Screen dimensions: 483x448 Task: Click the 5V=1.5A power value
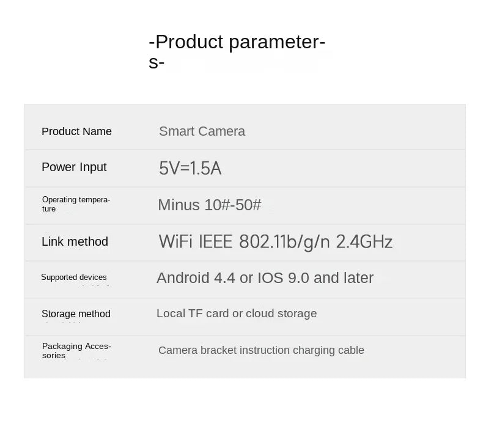190,168
